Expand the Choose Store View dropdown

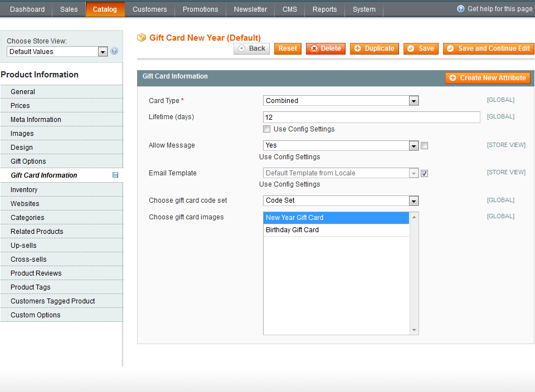[x=103, y=51]
